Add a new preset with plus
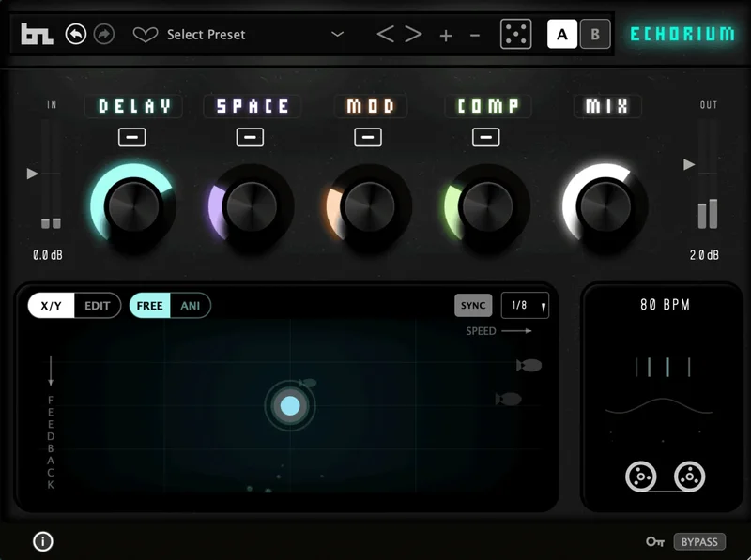This screenshot has width=751, height=560. (446, 36)
